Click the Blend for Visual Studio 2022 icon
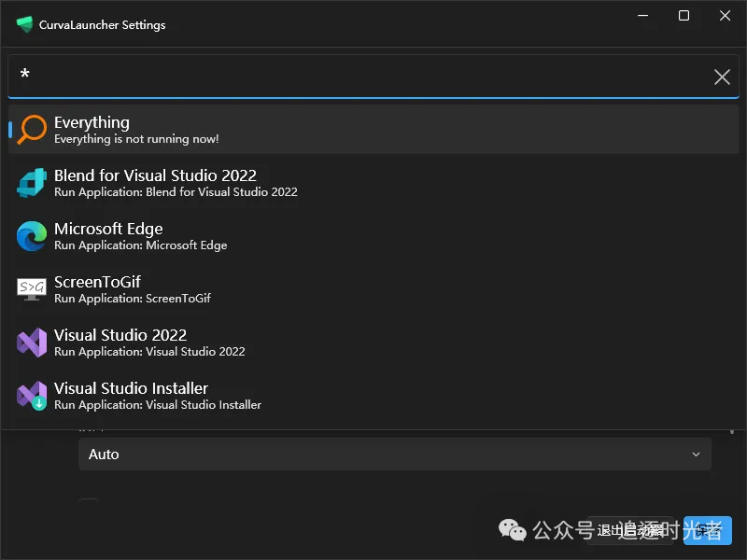Screen dimensions: 747x560 pos(32,182)
